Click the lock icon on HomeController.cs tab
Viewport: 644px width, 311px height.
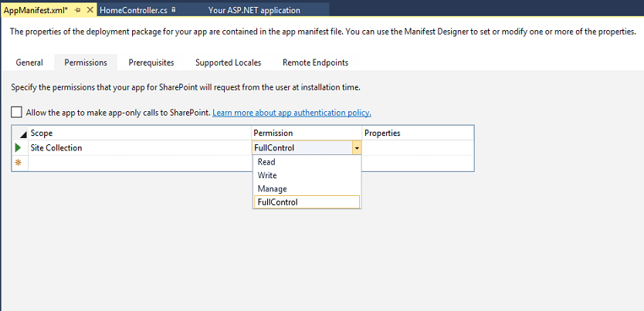click(174, 10)
